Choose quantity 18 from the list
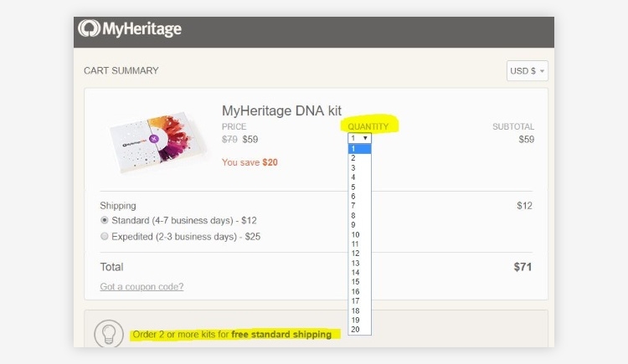Image resolution: width=628 pixels, height=364 pixels. (359, 310)
